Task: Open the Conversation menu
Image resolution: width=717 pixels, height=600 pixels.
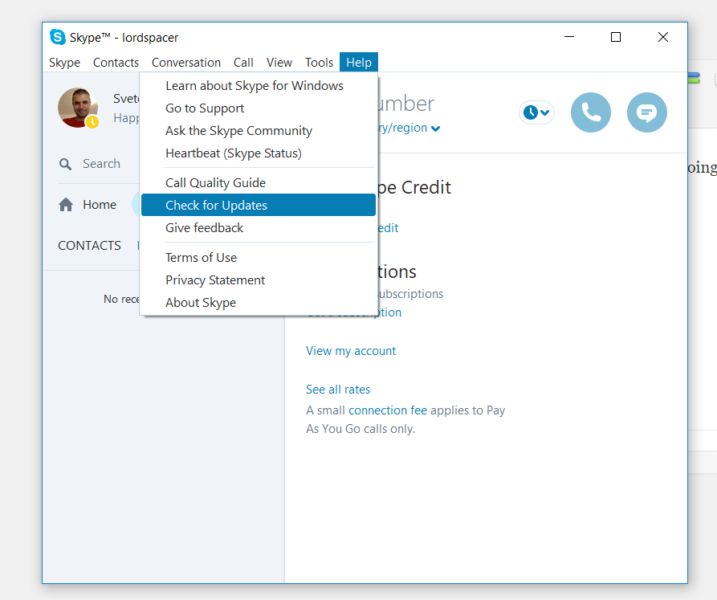Action: [x=186, y=63]
